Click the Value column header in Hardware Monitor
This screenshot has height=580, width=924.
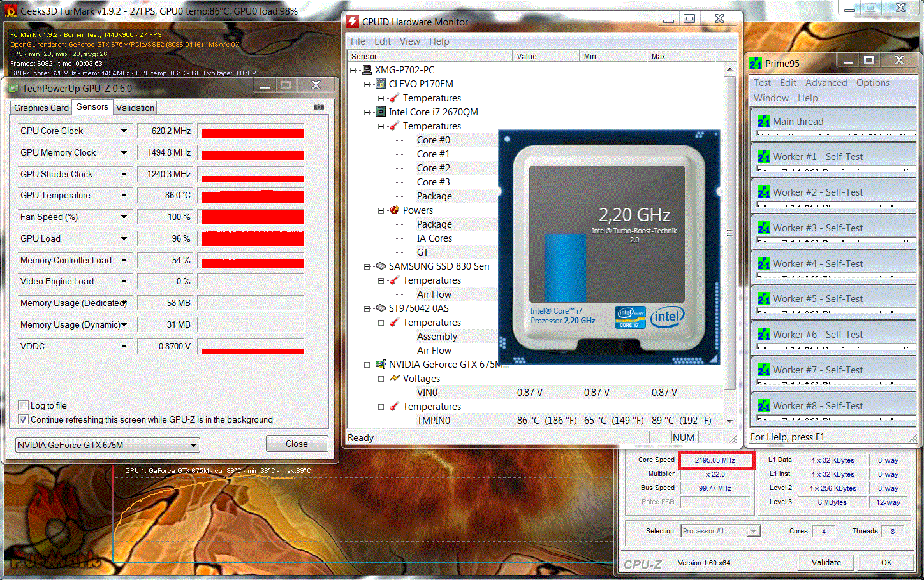click(x=546, y=56)
